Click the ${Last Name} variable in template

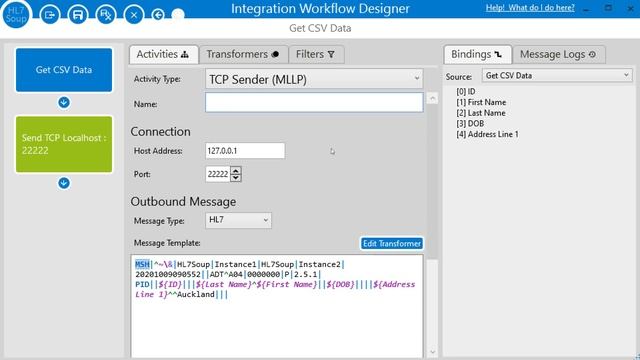coord(223,284)
